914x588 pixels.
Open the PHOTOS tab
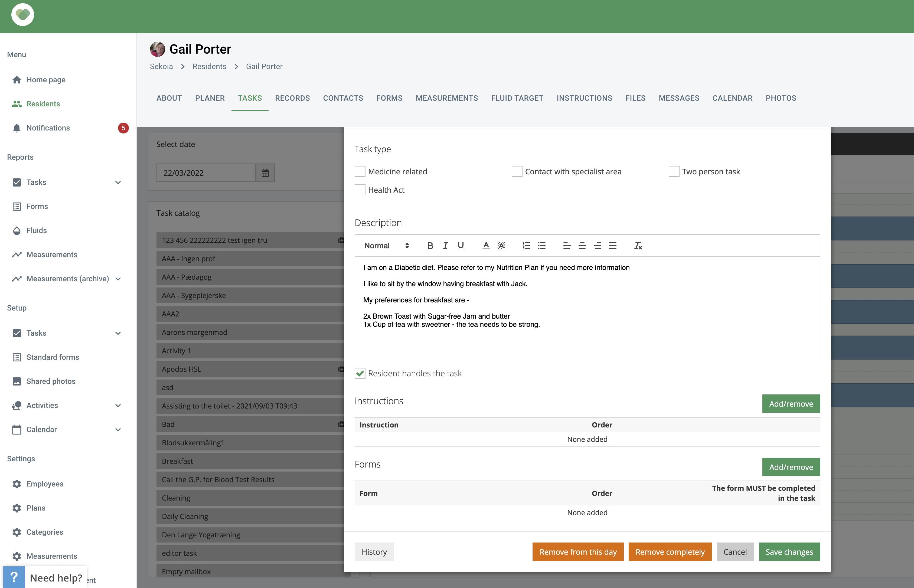pyautogui.click(x=781, y=98)
